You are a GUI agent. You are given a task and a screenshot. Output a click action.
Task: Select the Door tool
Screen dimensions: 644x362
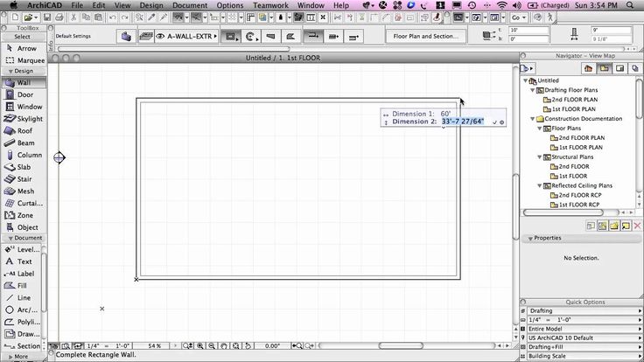pyautogui.click(x=24, y=94)
